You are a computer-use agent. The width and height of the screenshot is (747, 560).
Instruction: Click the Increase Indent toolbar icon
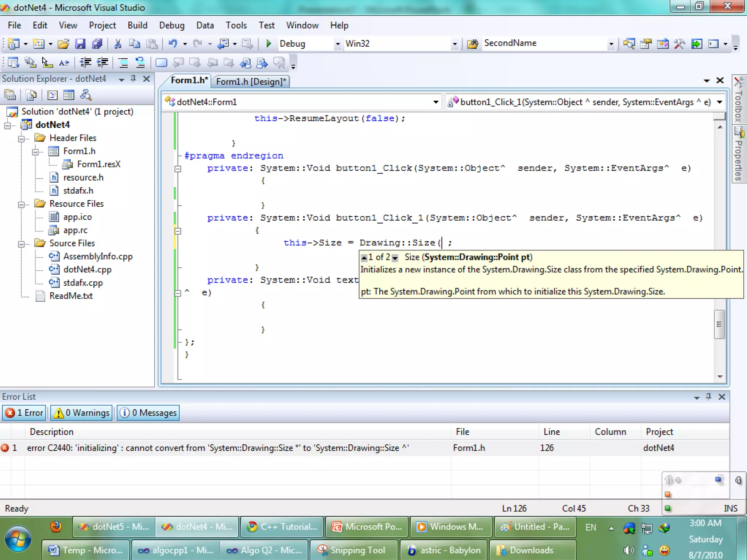[x=102, y=63]
